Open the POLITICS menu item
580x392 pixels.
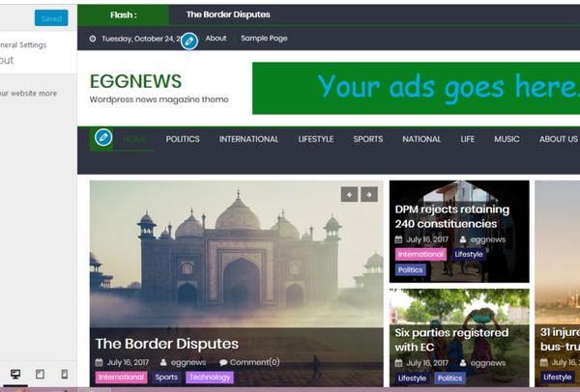(183, 139)
